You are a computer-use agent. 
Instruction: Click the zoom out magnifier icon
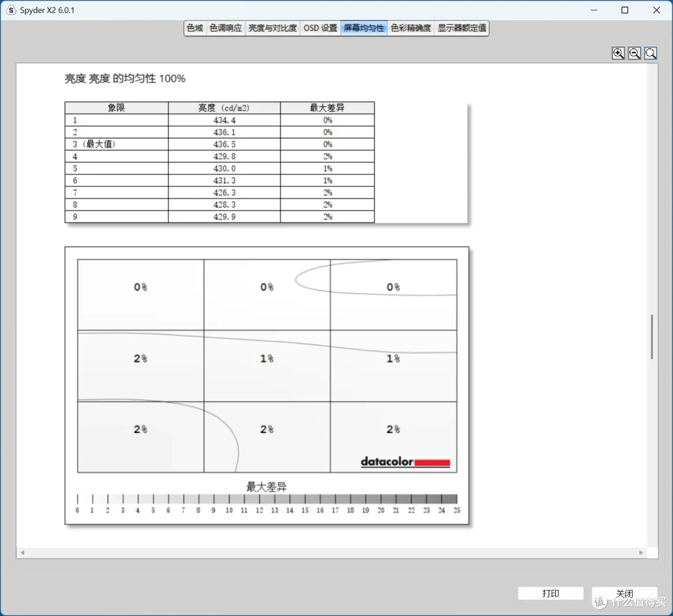[x=634, y=53]
